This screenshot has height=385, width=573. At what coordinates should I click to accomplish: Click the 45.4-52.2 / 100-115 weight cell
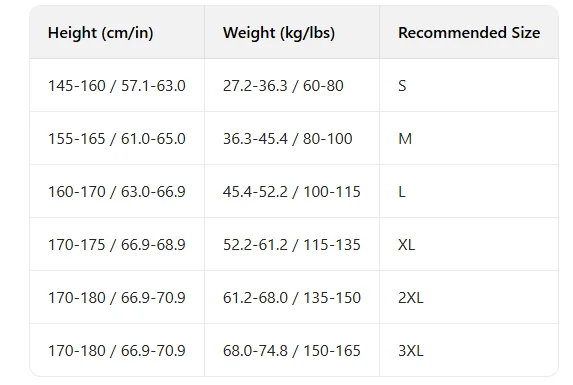click(292, 191)
